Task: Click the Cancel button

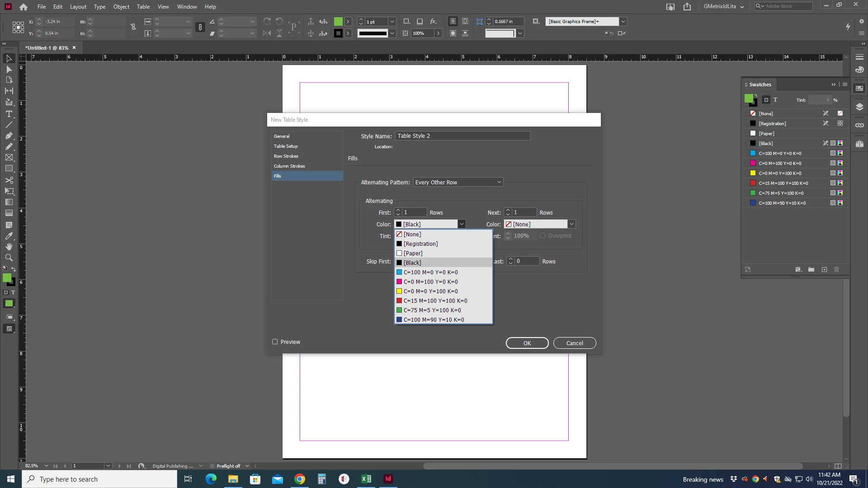Action: tap(574, 343)
